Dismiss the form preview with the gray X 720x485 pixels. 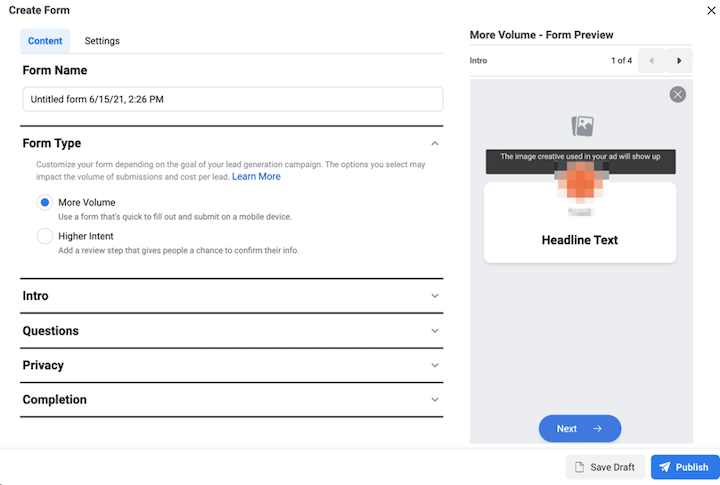677,95
